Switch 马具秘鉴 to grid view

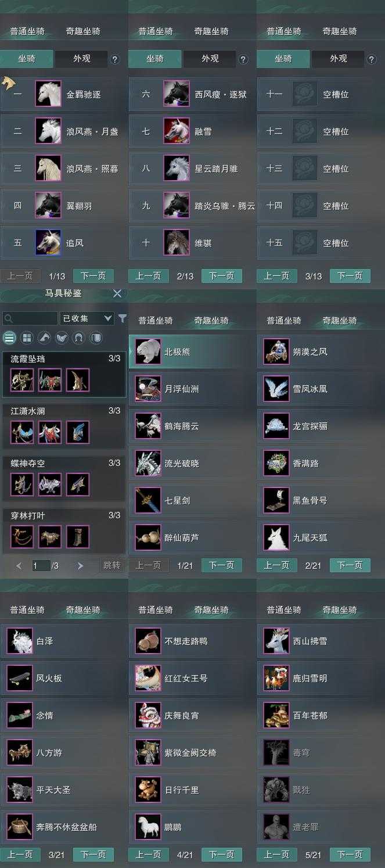point(27,338)
